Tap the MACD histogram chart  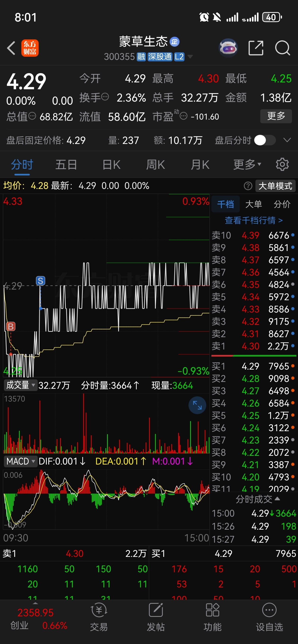click(106, 499)
